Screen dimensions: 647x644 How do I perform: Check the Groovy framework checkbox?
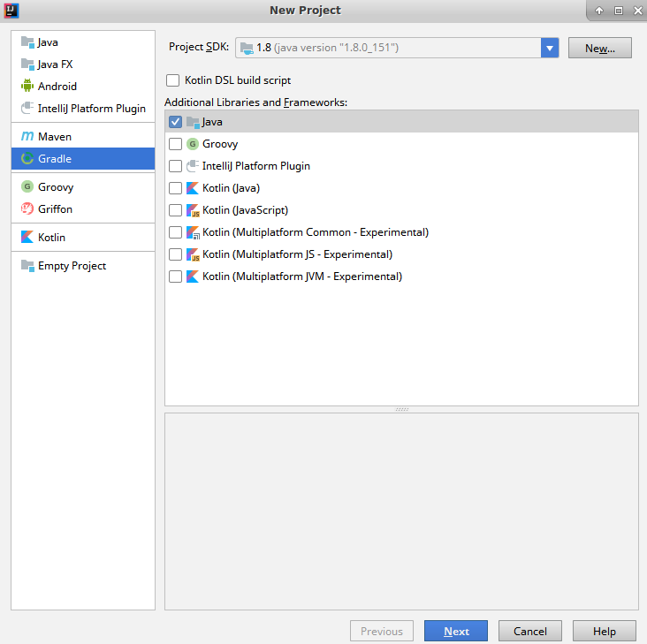coord(175,144)
